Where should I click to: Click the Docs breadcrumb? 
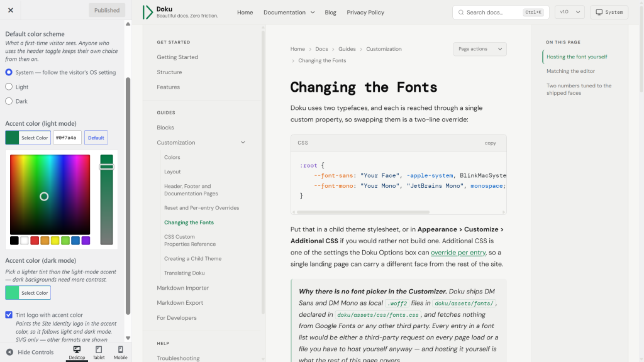tap(321, 49)
